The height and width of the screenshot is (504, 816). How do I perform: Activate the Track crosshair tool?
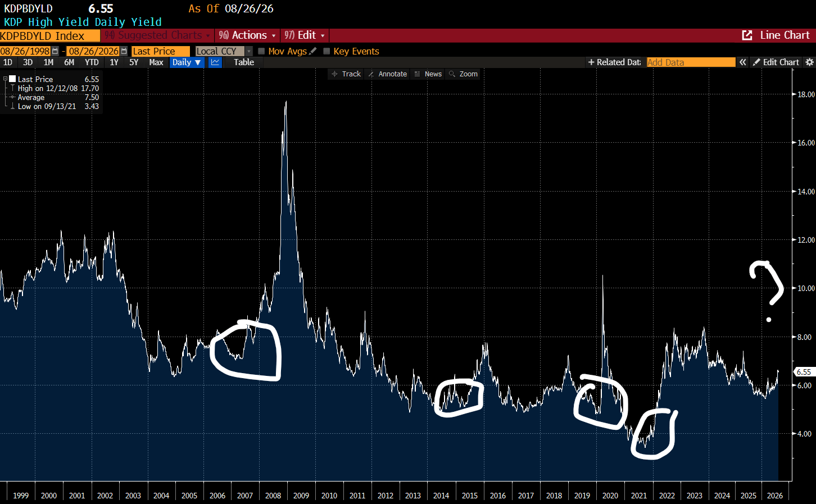346,74
